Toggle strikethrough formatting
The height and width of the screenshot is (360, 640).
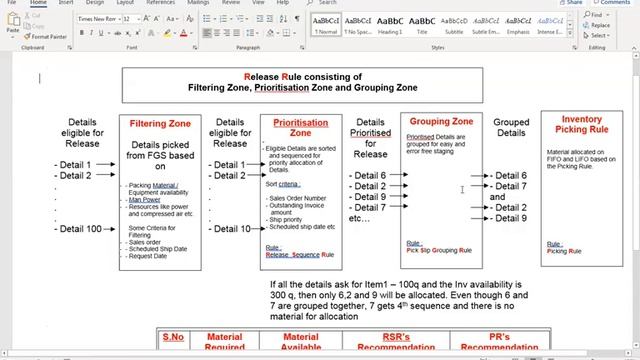pos(118,33)
